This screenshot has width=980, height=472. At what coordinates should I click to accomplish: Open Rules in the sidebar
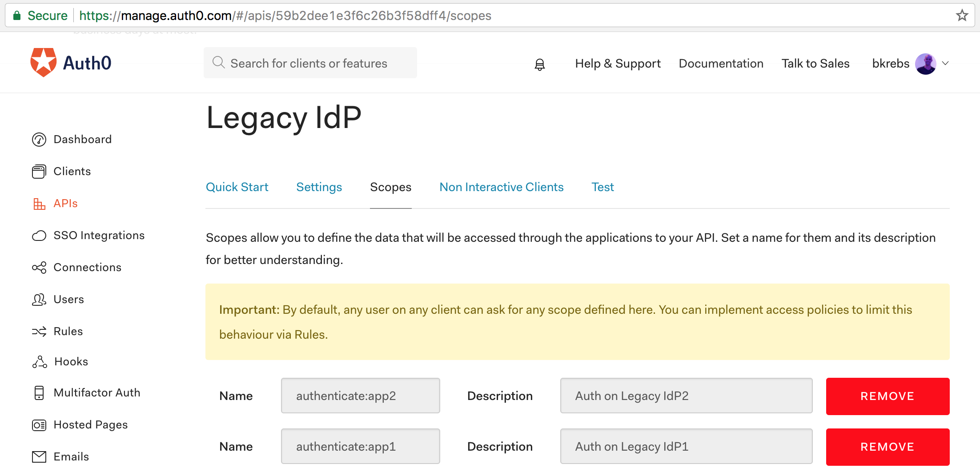coord(68,332)
